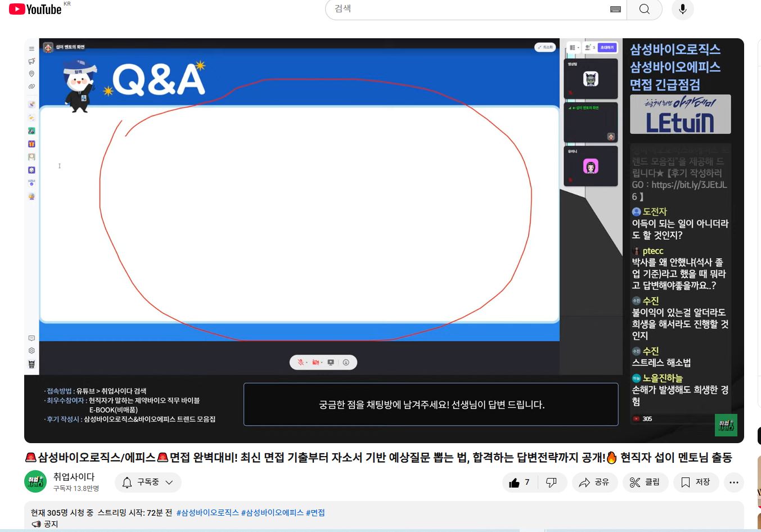761x532 pixels.
Task: Click the 공유 share button
Action: 595,483
